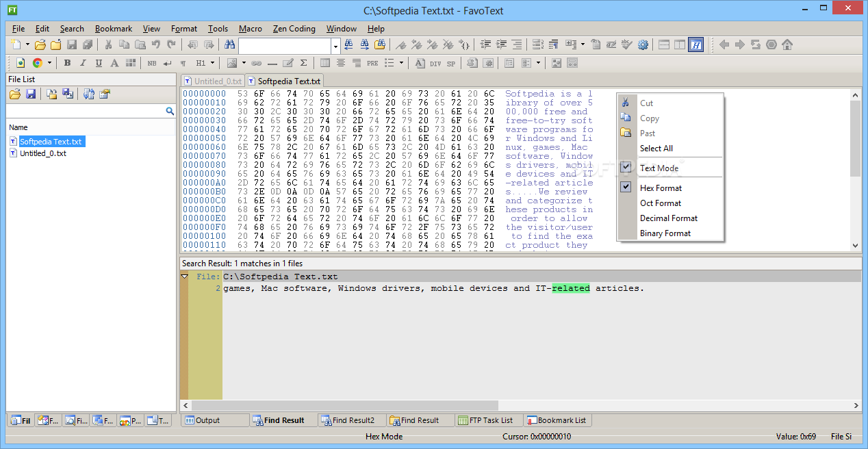Click the New file icon
The image size is (868, 449).
coord(17,44)
